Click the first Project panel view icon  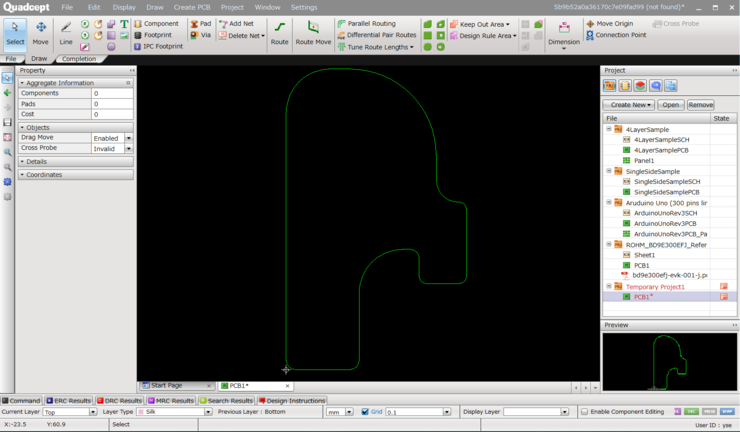pyautogui.click(x=609, y=85)
